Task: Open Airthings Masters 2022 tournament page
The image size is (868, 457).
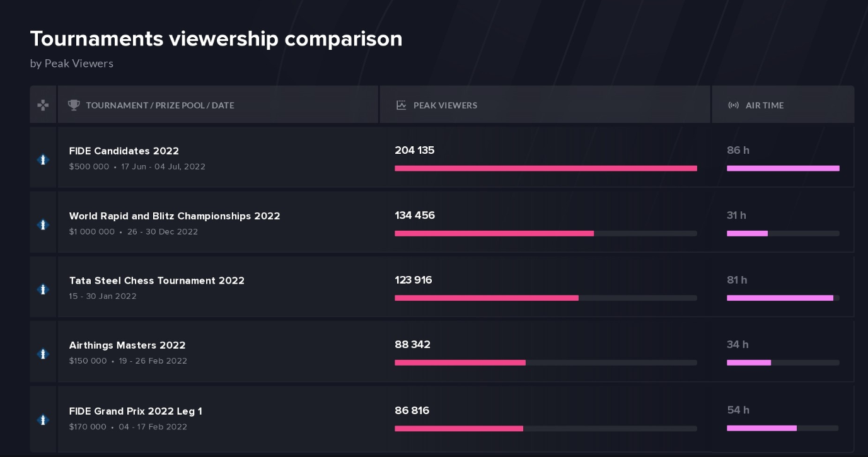Action: pyautogui.click(x=127, y=345)
